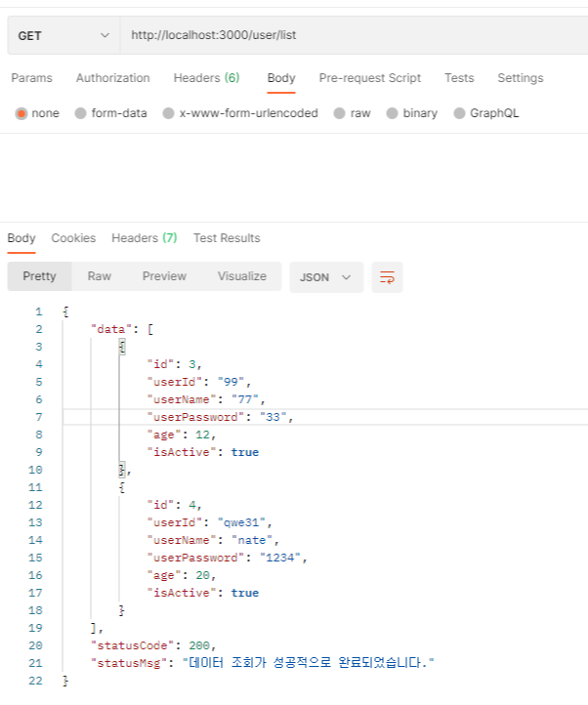
Task: Open the Params request tab
Action: (32, 78)
